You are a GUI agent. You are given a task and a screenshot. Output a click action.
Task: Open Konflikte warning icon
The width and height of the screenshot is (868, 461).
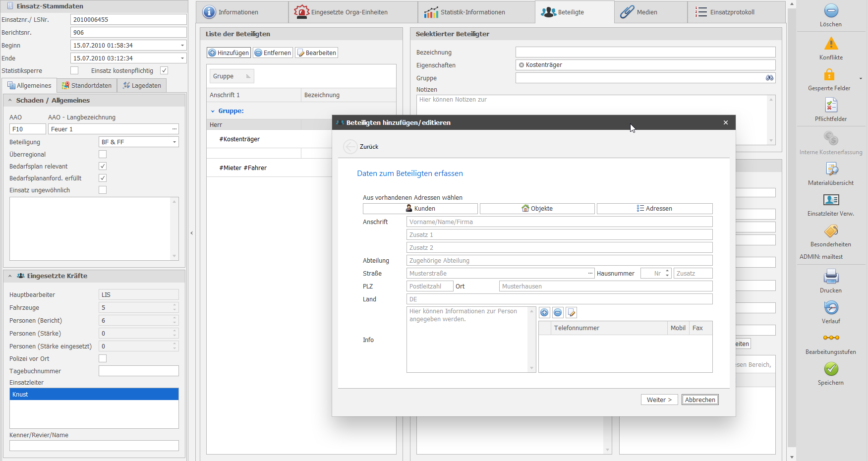click(x=831, y=44)
